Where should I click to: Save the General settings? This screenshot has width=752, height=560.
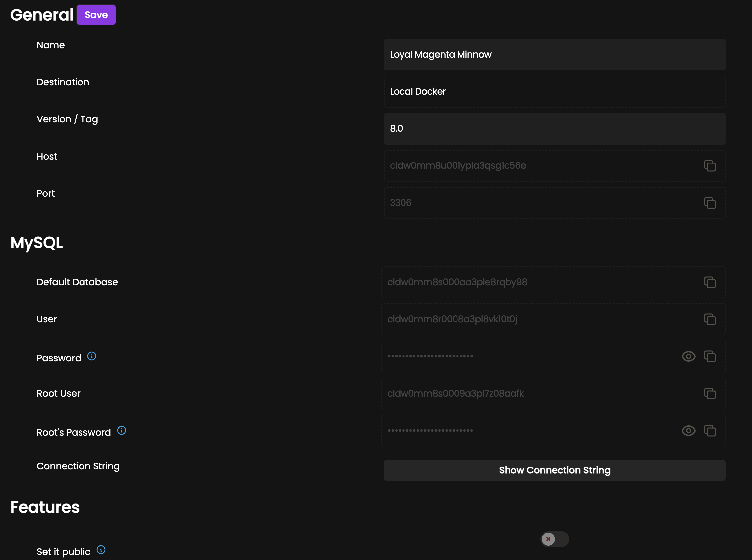pos(96,15)
